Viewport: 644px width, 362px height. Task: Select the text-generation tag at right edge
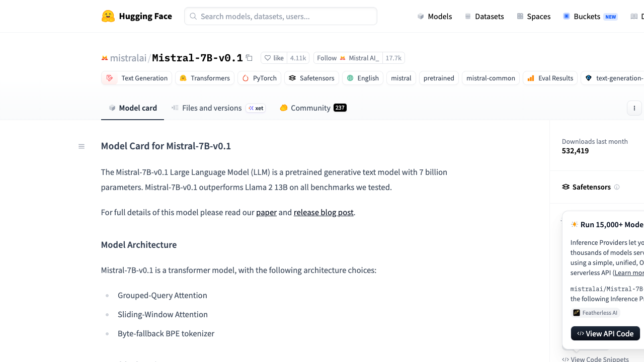(x=613, y=78)
